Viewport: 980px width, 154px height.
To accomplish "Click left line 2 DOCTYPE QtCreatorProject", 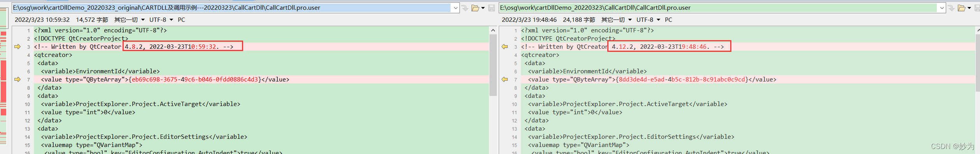I will point(81,39).
